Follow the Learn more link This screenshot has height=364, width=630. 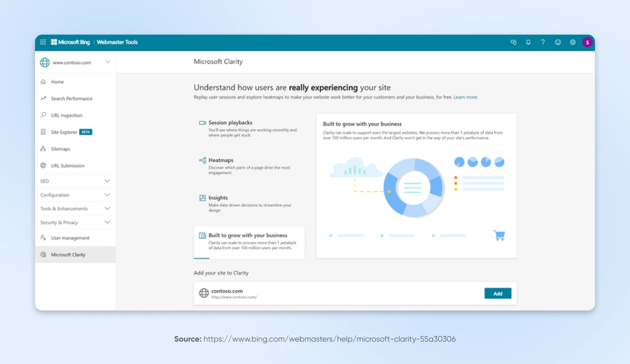(465, 97)
